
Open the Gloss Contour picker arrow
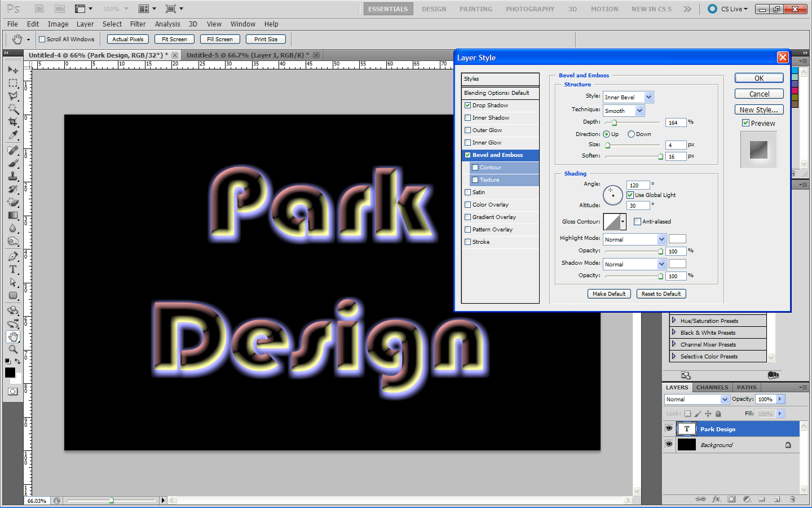(623, 222)
